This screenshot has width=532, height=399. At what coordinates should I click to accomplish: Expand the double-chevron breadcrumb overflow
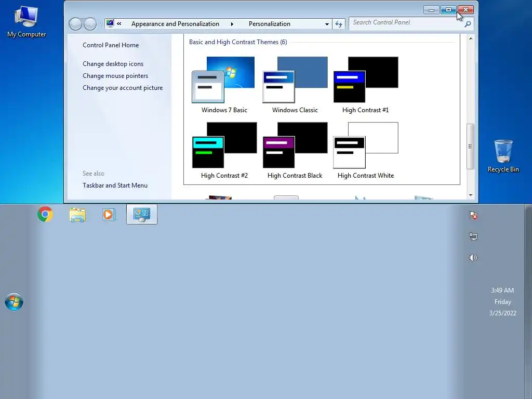[x=119, y=24]
